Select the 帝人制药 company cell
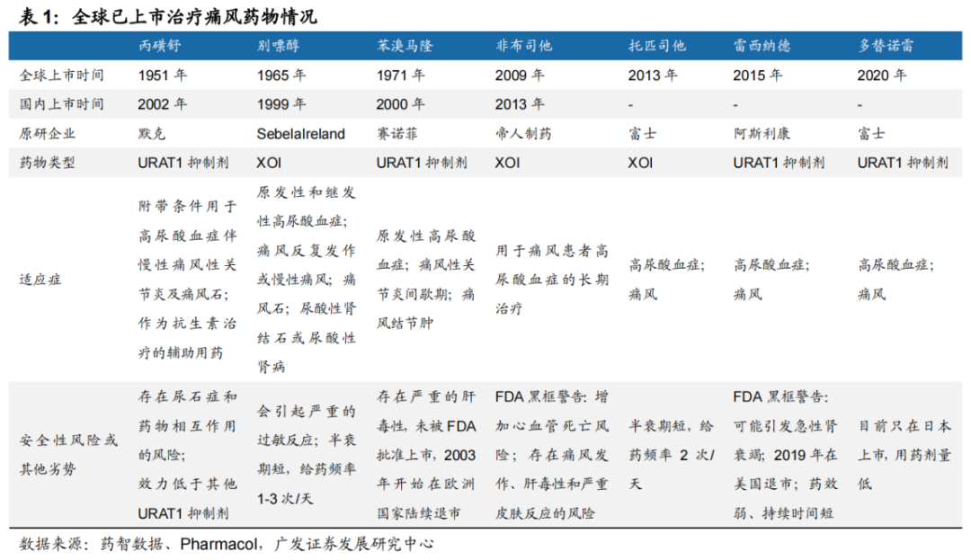Screen dimensions: 971x560 (523, 134)
